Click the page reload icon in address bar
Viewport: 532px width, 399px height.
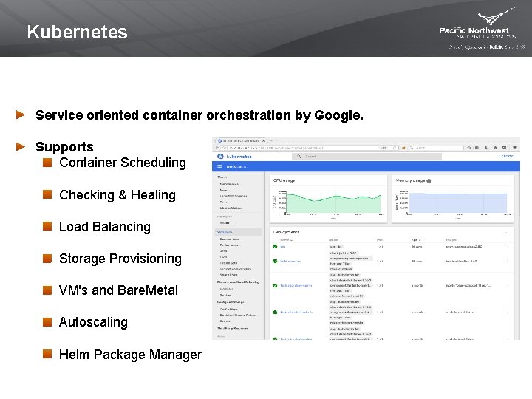395,148
